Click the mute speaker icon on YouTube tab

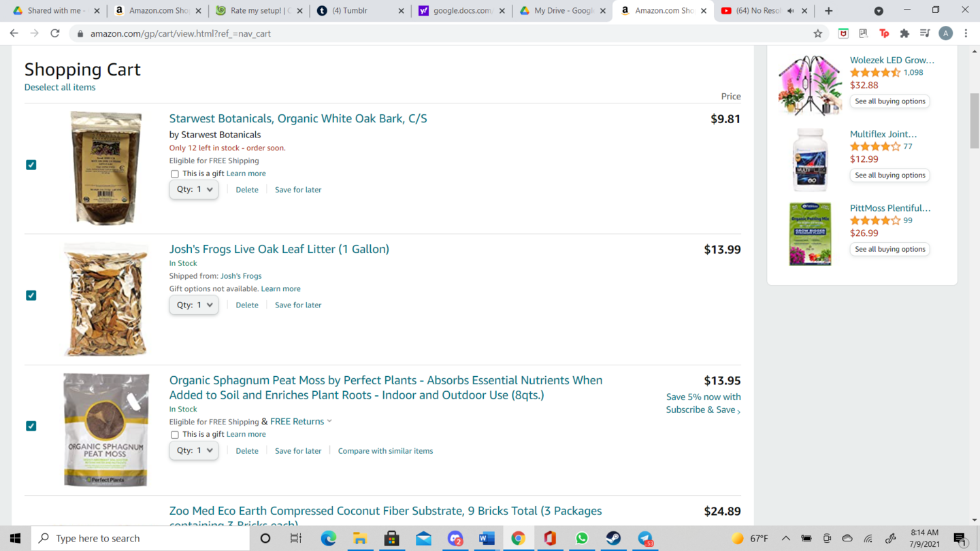pos(790,11)
